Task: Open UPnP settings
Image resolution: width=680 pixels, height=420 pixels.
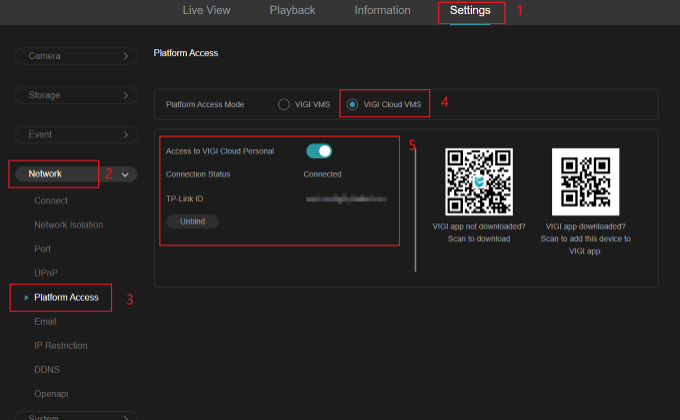Action: point(45,273)
